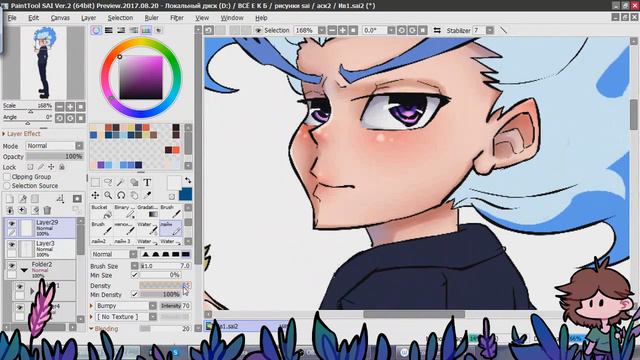Select the Move tool
This screenshot has height=360, width=640.
point(95,196)
